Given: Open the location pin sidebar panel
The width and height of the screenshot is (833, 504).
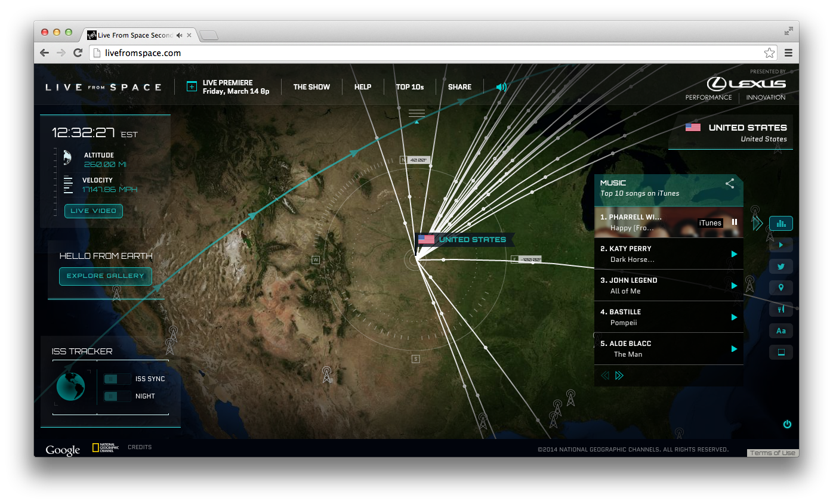Looking at the screenshot, I should coord(780,287).
